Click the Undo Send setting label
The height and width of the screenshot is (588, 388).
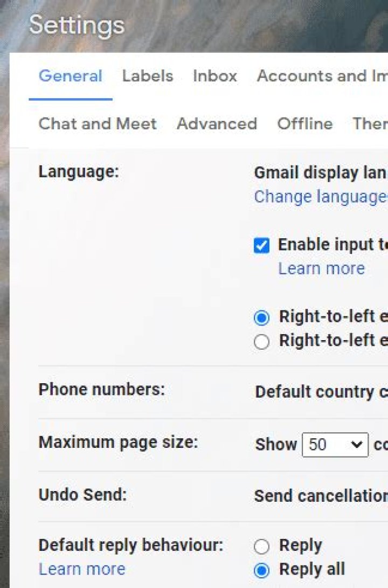[x=82, y=495]
